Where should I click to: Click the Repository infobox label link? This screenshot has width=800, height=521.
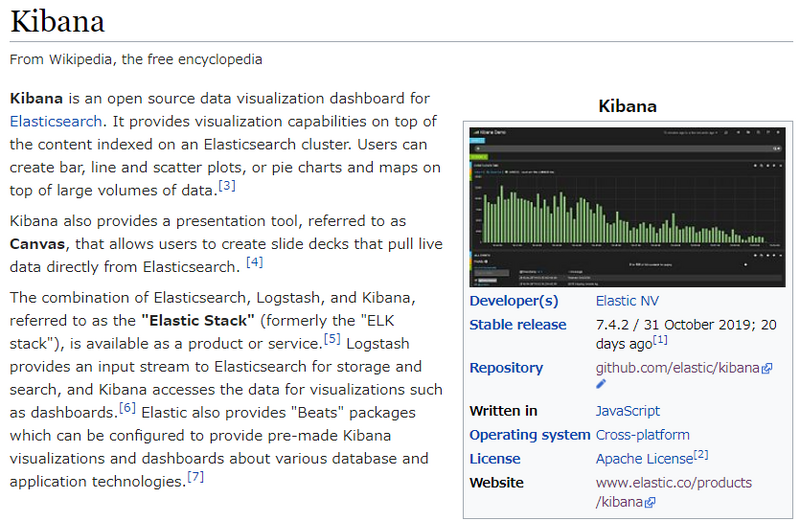click(506, 368)
